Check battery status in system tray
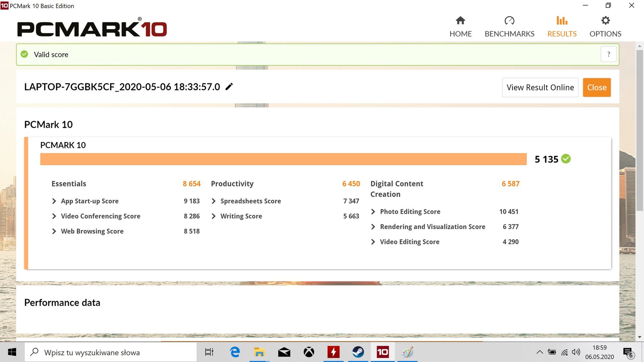Viewport: 644px width, 362px height. pyautogui.click(x=552, y=352)
